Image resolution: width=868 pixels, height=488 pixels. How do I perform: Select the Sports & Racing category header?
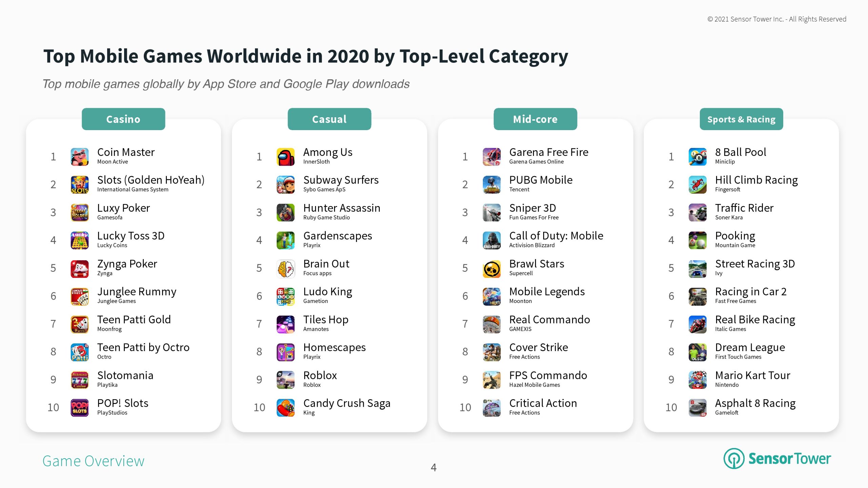tap(741, 119)
